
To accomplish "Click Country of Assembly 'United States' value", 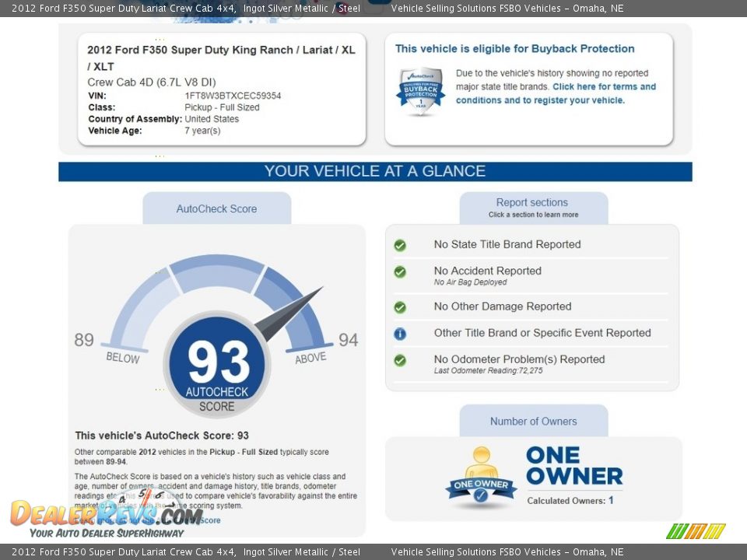I will (212, 119).
